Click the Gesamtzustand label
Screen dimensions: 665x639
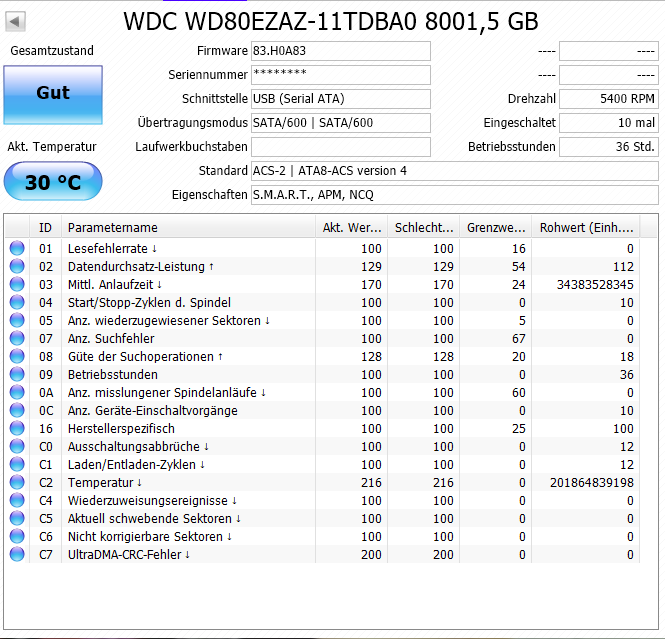[52, 51]
